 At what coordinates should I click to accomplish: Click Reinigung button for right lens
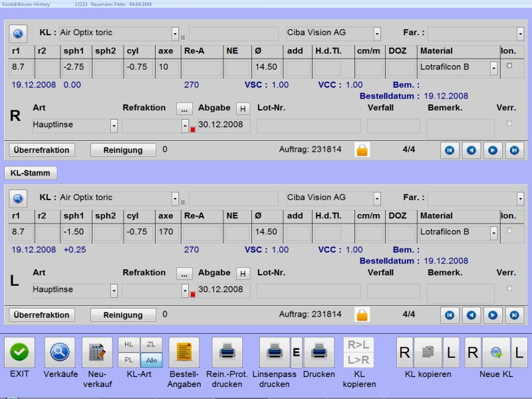123,150
